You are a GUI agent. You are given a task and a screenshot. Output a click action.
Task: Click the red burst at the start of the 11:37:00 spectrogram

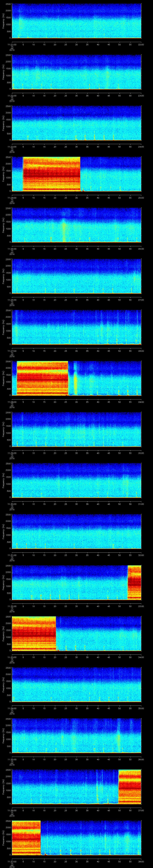[26, 837]
